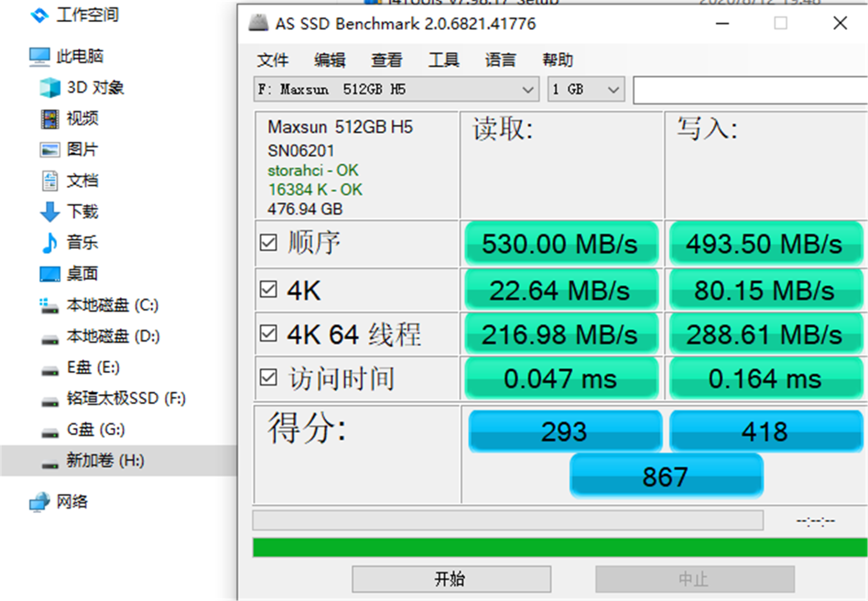The image size is (868, 601).
Task: Click the 新加卷 (H:) drive icon
Action: (x=50, y=464)
